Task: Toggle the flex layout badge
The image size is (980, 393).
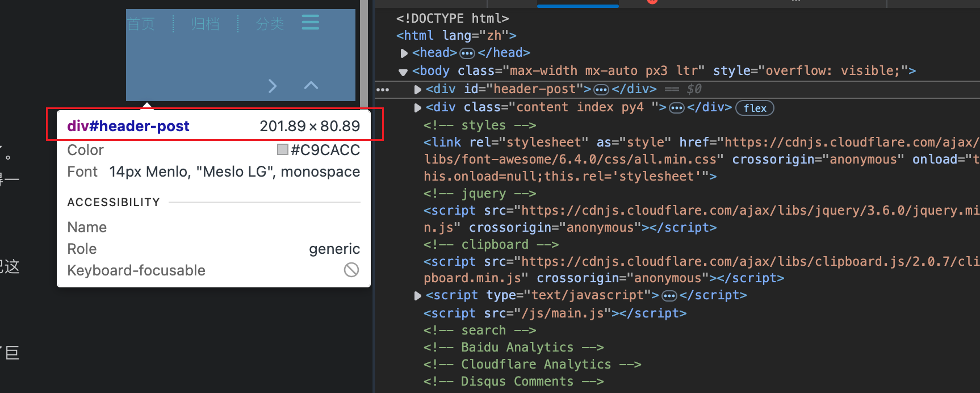Action: (x=755, y=108)
